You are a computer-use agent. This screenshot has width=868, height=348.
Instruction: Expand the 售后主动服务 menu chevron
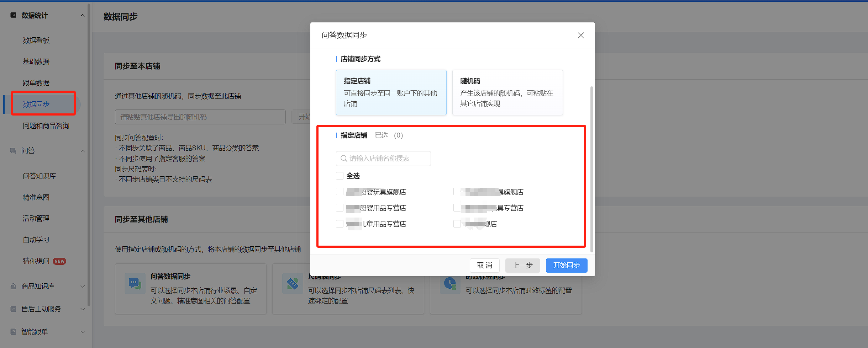(83, 309)
